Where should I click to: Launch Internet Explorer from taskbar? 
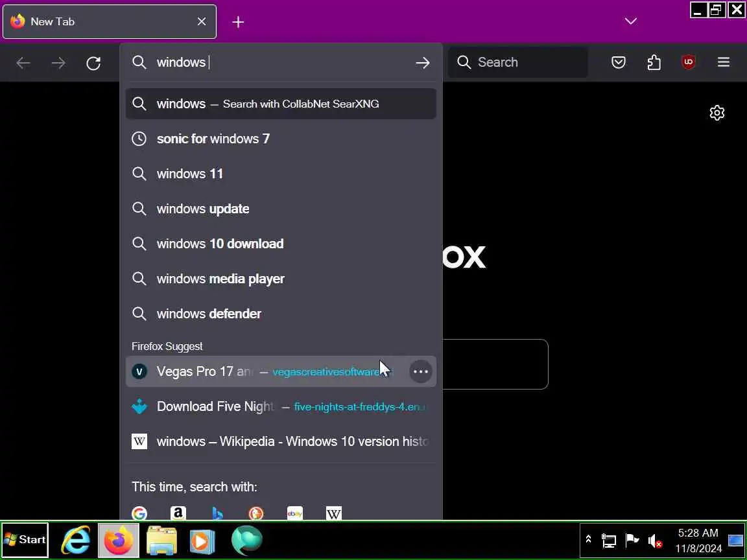pyautogui.click(x=77, y=540)
